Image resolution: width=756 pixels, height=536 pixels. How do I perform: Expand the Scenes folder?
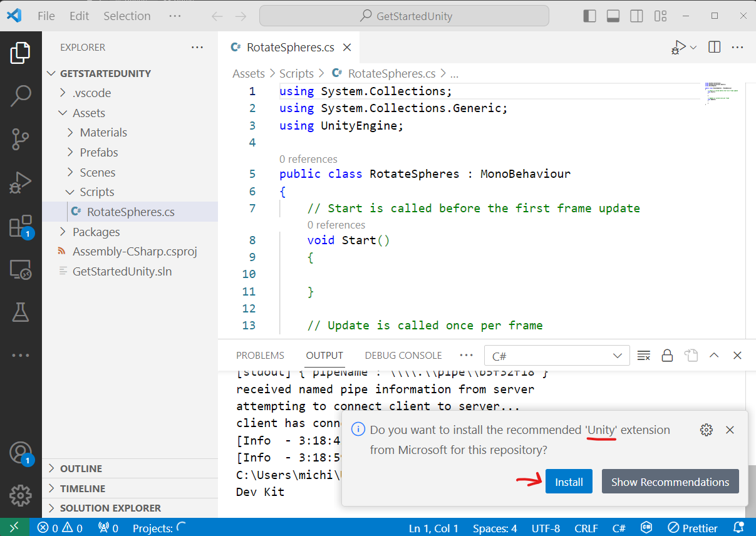coord(130,172)
